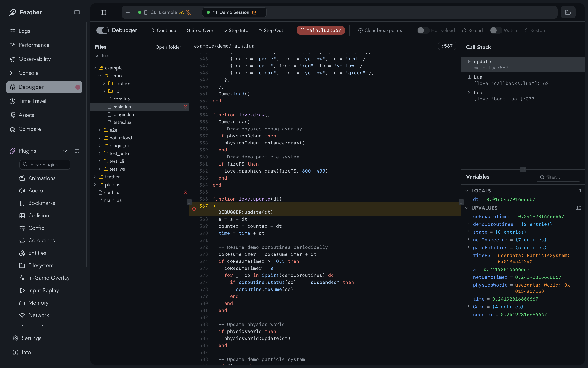Expand the gameEntities variable
The image size is (588, 368).
coord(468,247)
